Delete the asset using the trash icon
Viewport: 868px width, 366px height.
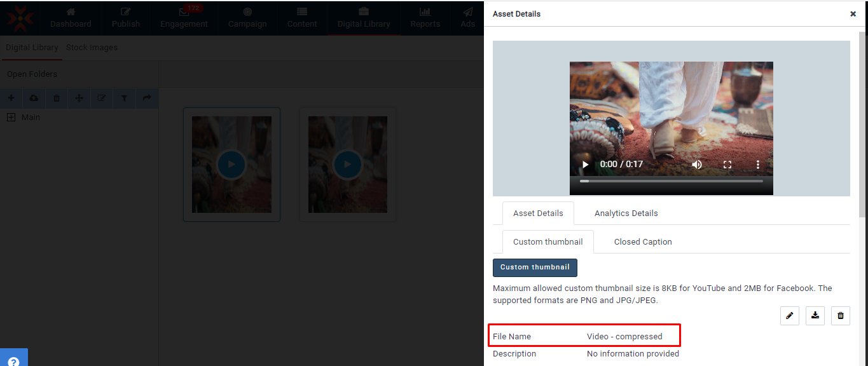pyautogui.click(x=840, y=315)
